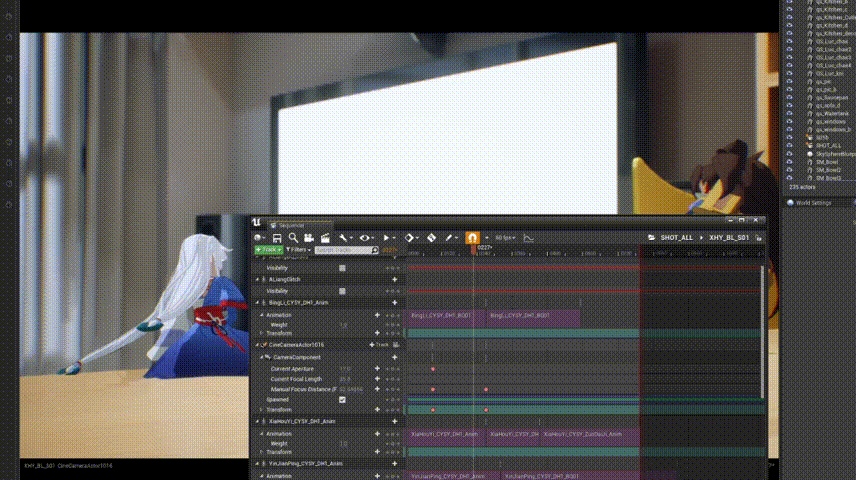Click the diamond Key Options icon

point(409,238)
